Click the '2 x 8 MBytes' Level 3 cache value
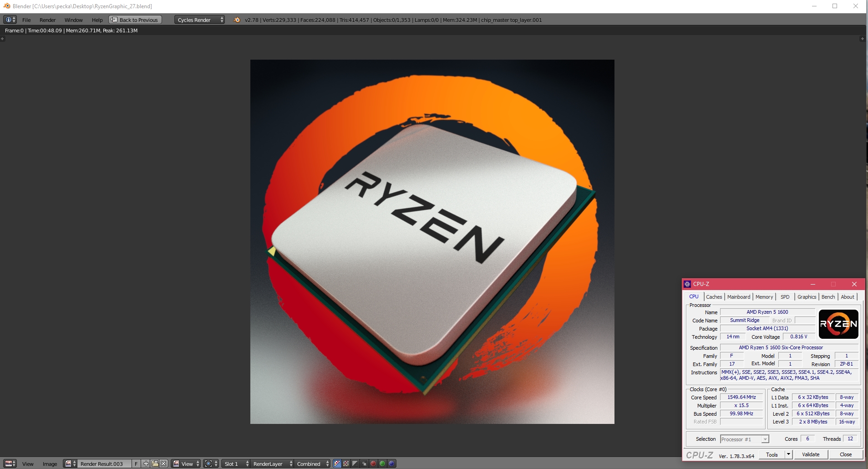The width and height of the screenshot is (868, 469). pyautogui.click(x=813, y=422)
